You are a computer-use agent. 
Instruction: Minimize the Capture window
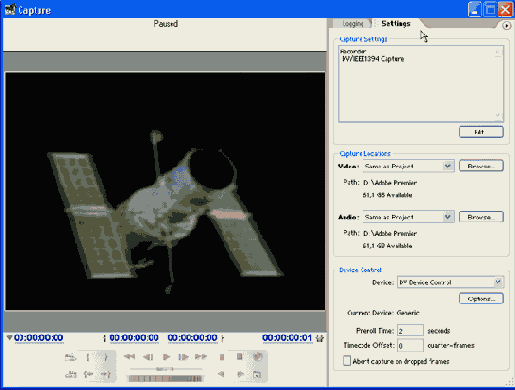474,9
